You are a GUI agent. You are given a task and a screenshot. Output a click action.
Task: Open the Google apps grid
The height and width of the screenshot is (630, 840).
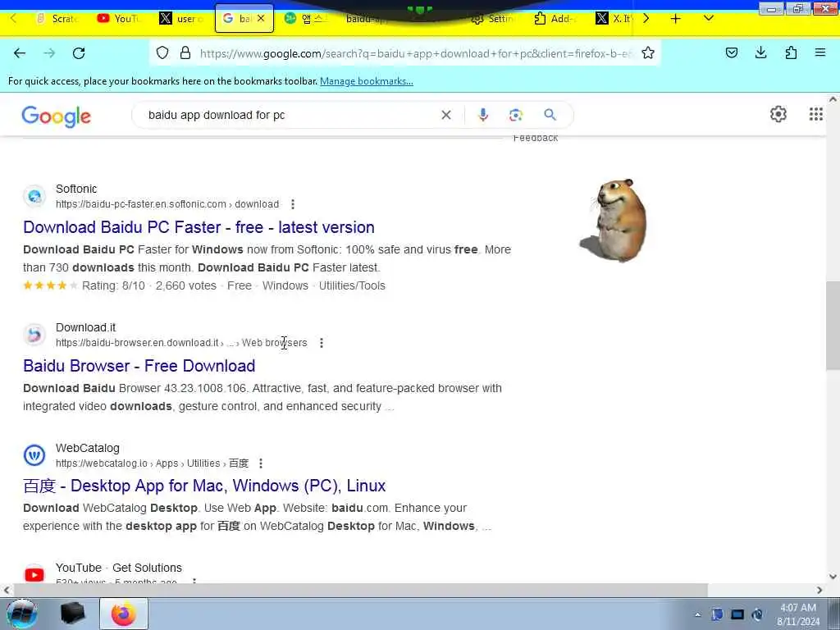point(816,114)
